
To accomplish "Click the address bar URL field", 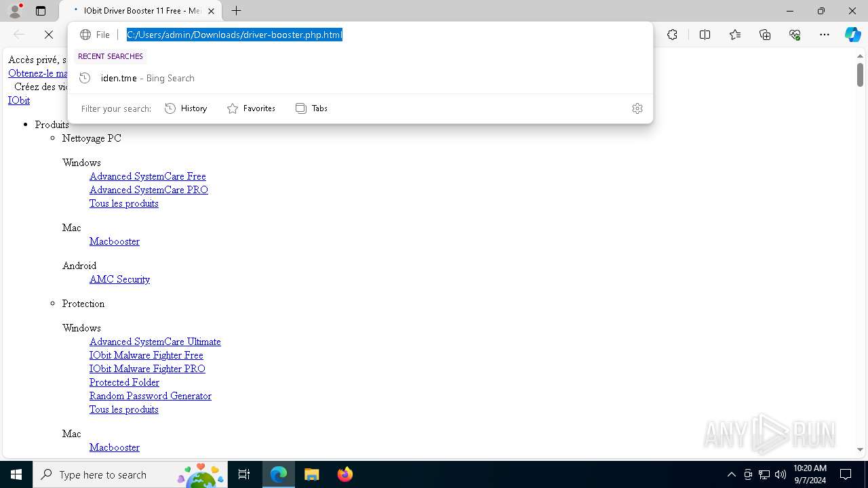I will click(235, 35).
